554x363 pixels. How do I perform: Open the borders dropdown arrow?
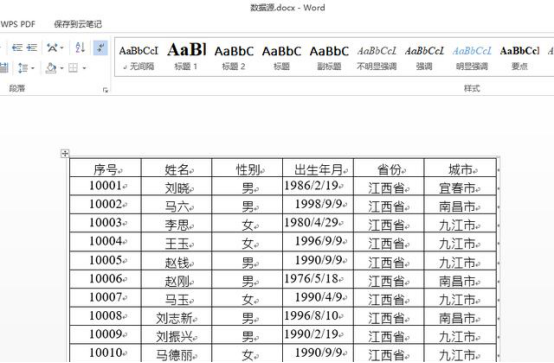click(84, 68)
